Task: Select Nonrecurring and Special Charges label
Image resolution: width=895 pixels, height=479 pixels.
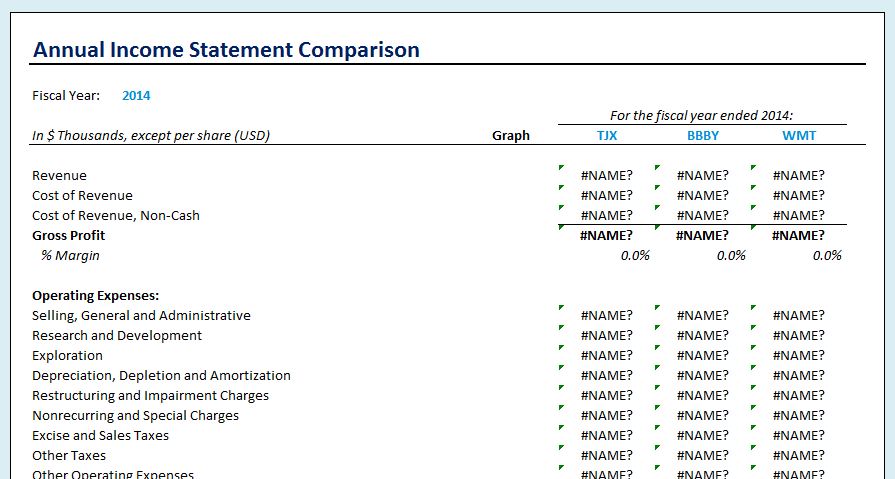Action: [135, 415]
